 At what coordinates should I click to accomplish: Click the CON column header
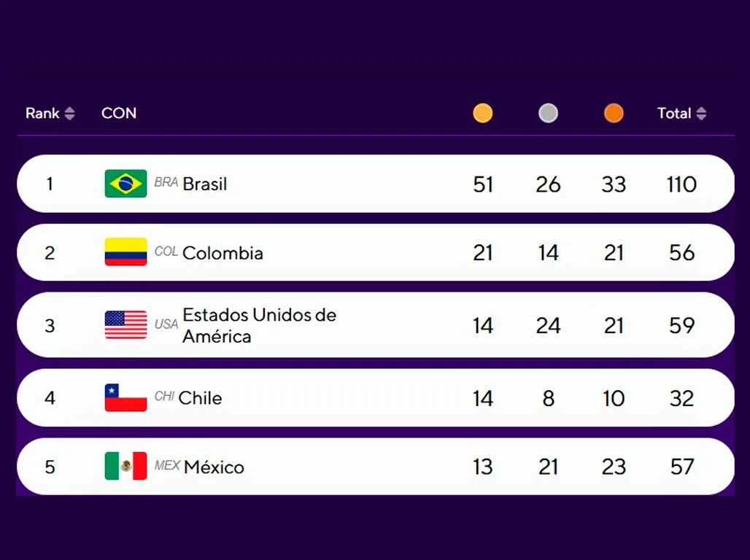click(x=119, y=113)
